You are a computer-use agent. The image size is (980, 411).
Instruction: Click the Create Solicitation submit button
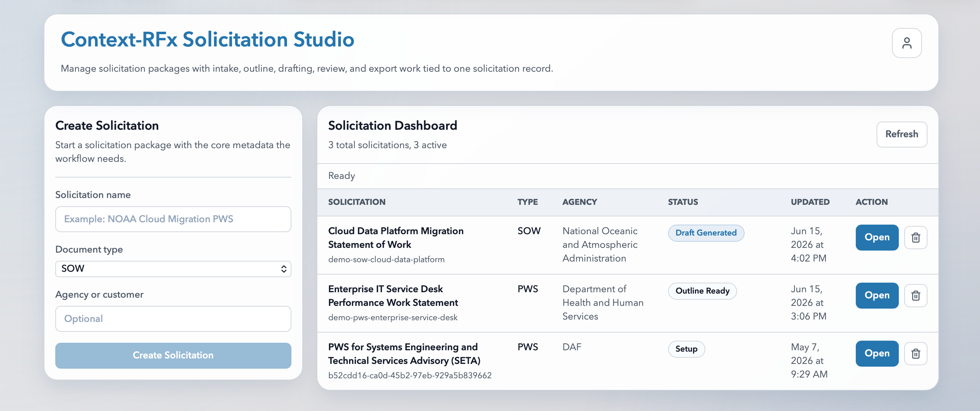173,355
